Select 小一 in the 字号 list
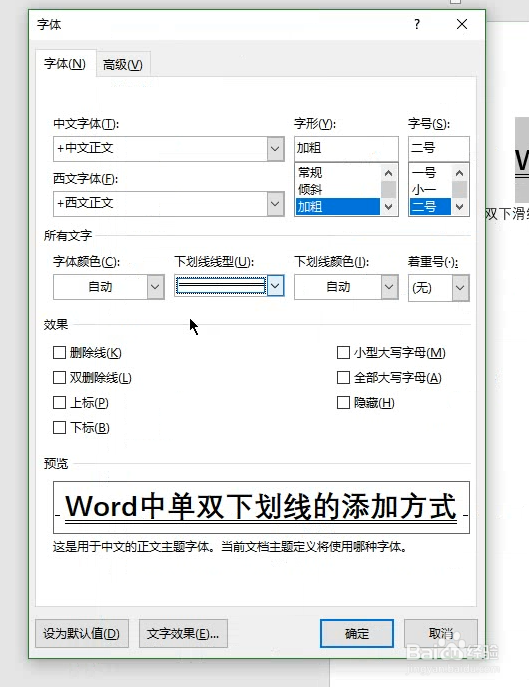Viewport: 529px width, 687px height. click(430, 189)
